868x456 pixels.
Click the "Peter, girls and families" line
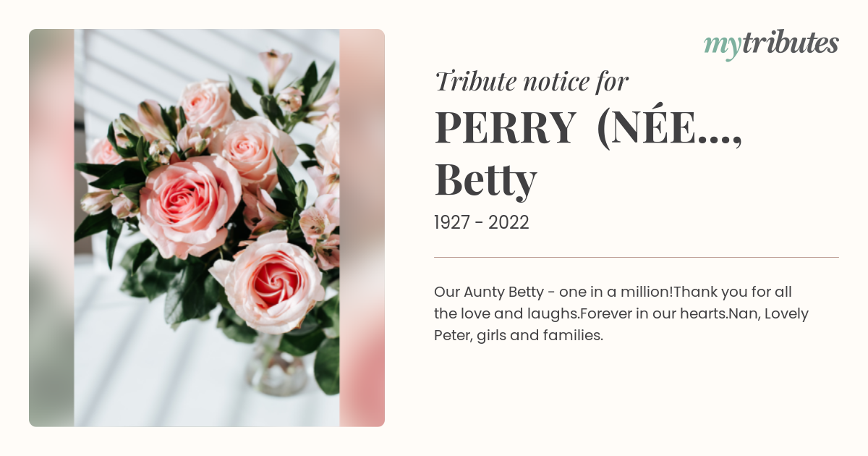tap(519, 337)
